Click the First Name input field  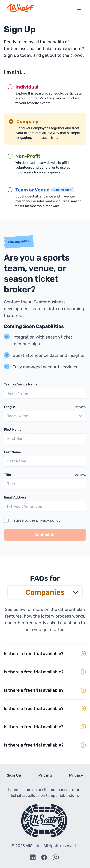click(45, 438)
